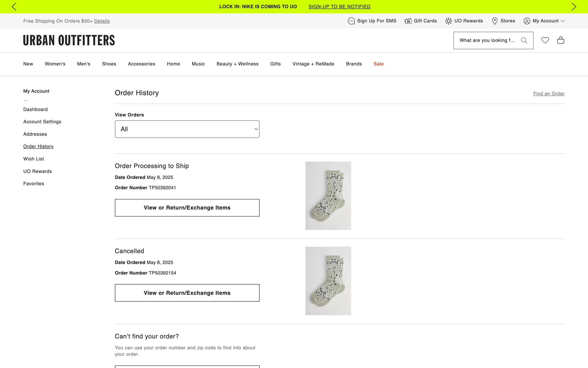View items for order TP50392041

pos(187,208)
